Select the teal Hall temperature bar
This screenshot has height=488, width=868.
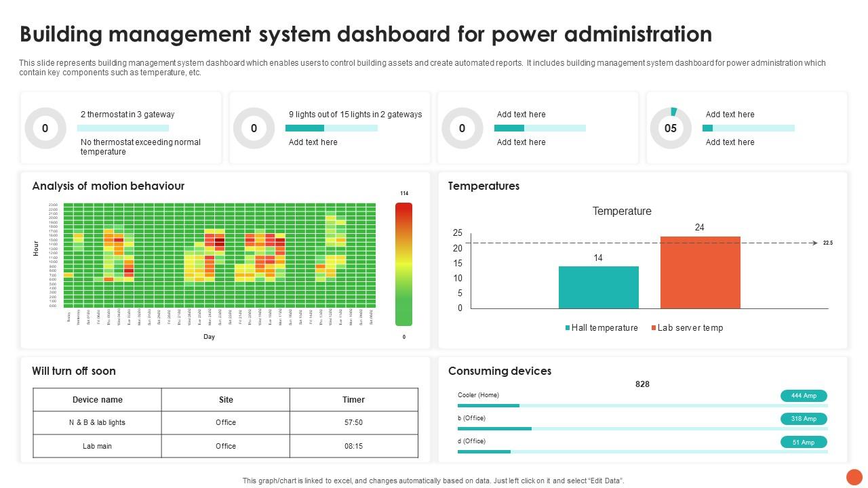(x=598, y=287)
